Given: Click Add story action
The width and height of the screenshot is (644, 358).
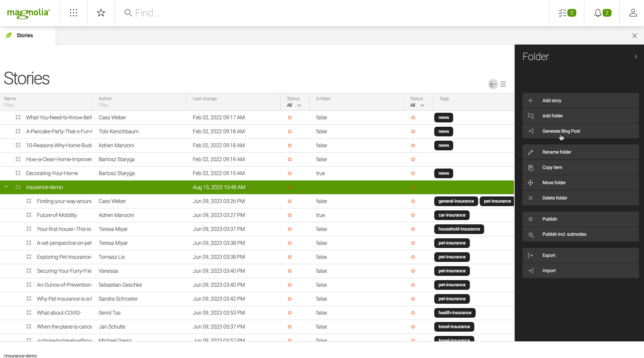Looking at the screenshot, I should (552, 101).
